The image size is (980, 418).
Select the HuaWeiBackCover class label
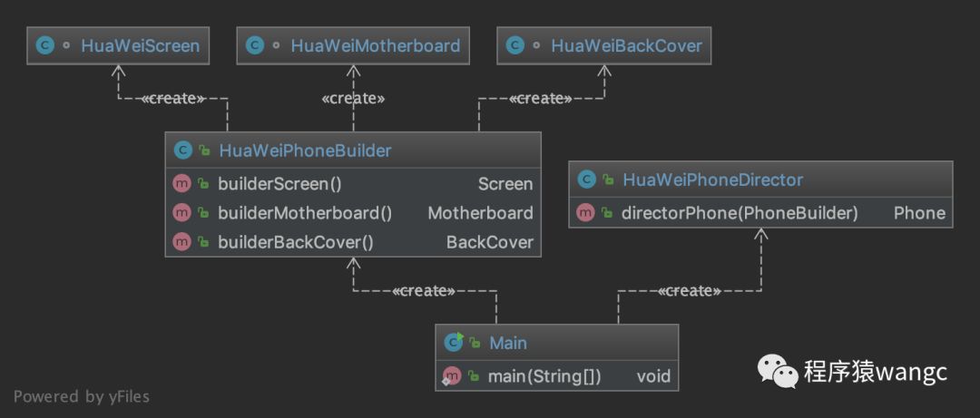pyautogui.click(x=626, y=45)
